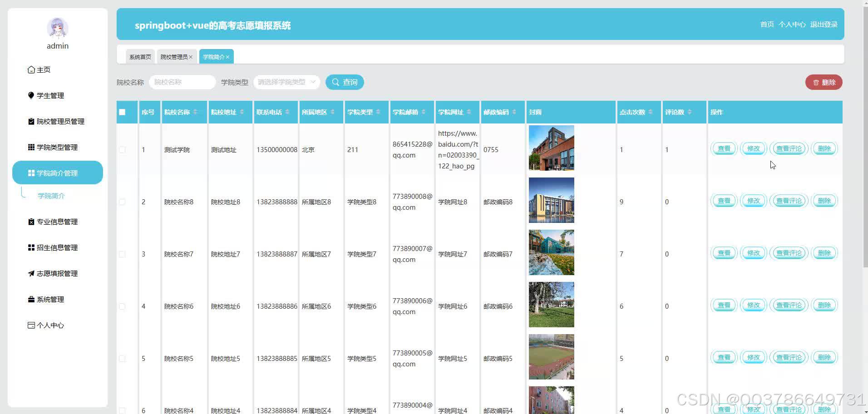
Task: Check the row 1 测试学院 checkbox
Action: 122,150
